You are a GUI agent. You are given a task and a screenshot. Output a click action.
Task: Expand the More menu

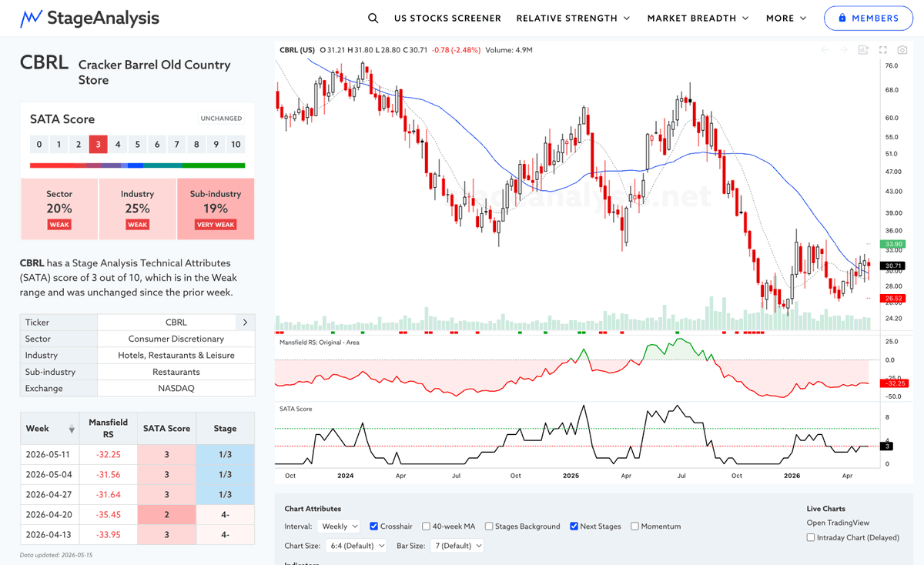[x=786, y=18]
